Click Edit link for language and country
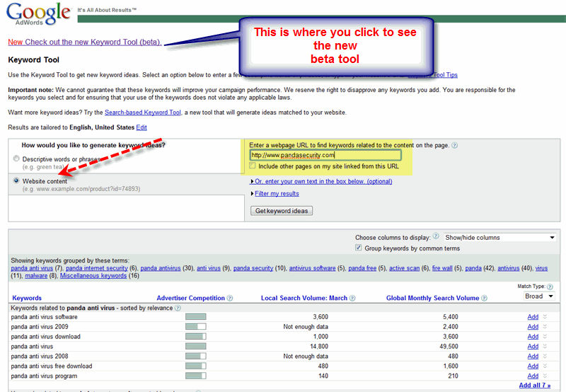Image resolution: width=566 pixels, height=392 pixels. (141, 127)
